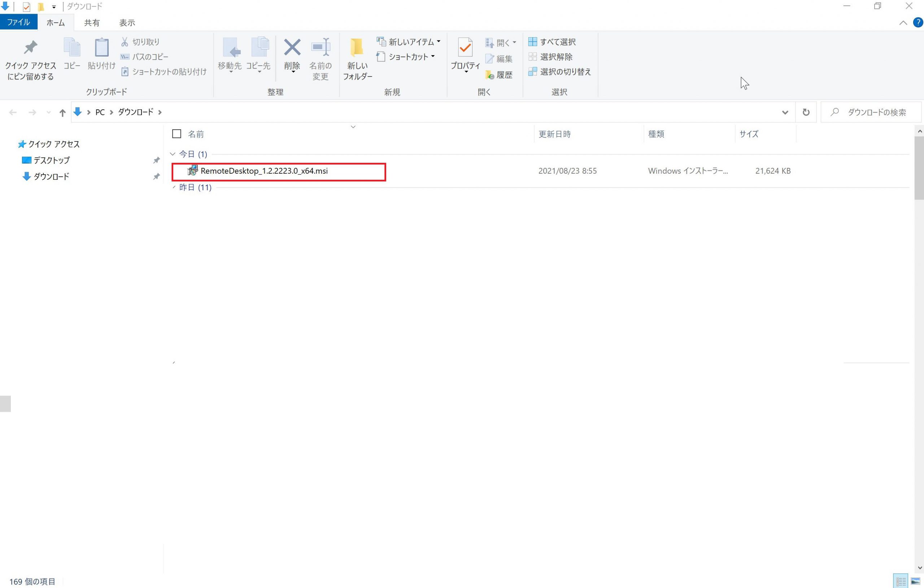Viewport: 924px width, 588px height.
Task: Collapse the 今日 (1) group
Action: point(173,154)
